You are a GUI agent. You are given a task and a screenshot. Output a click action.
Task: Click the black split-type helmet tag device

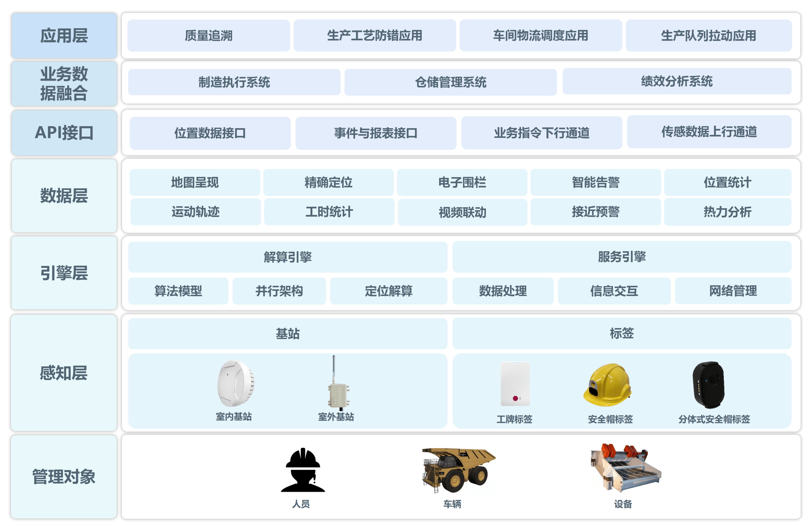(709, 385)
